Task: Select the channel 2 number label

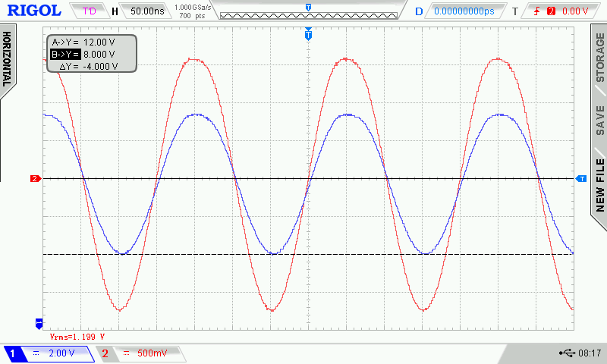Action: tap(105, 353)
